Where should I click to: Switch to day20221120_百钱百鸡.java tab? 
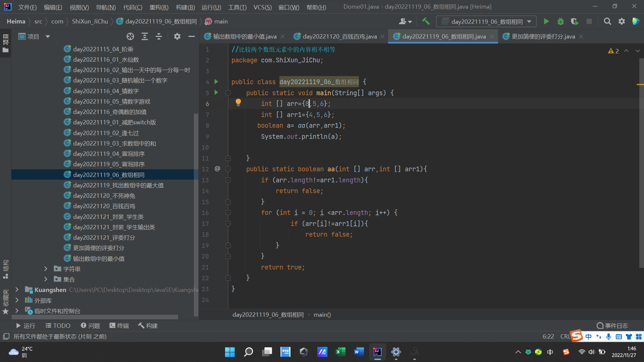click(339, 37)
